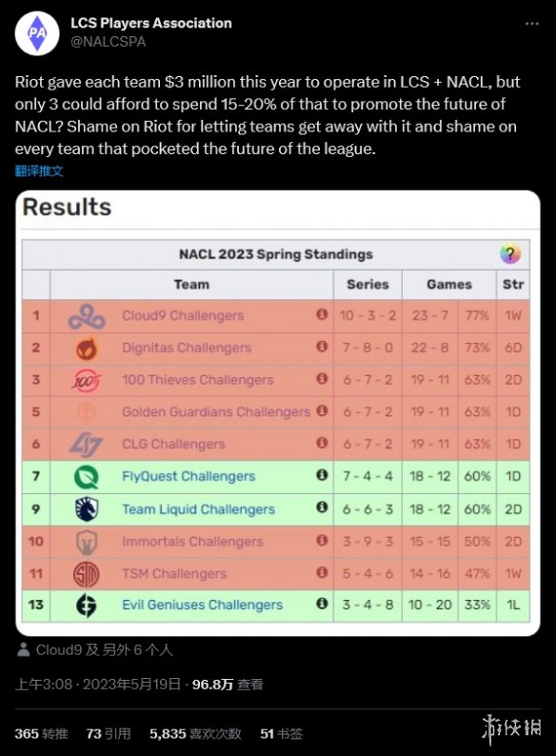The width and height of the screenshot is (556, 756).
Task: View the 73 quote tweets
Action: pyautogui.click(x=109, y=734)
